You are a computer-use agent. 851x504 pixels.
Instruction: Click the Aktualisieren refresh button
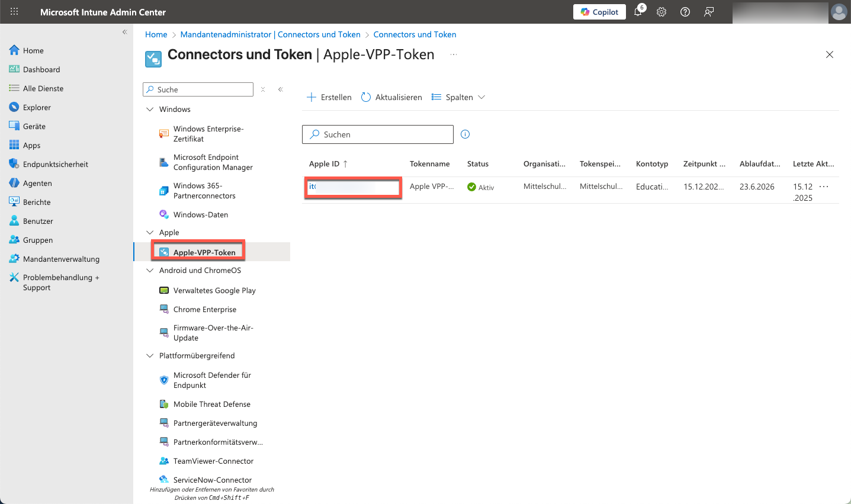click(x=391, y=97)
